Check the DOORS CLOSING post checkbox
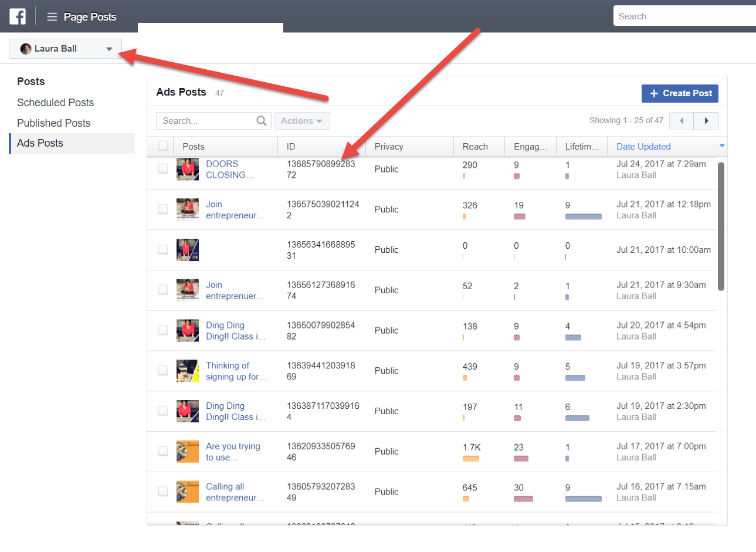The image size is (756, 552). [x=163, y=169]
